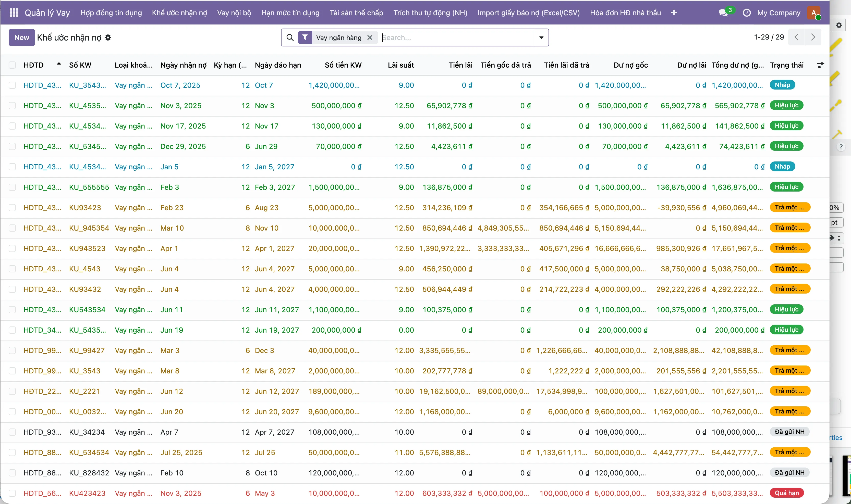Sort by the HĐTD column header
This screenshot has width=851, height=504.
[x=34, y=65]
